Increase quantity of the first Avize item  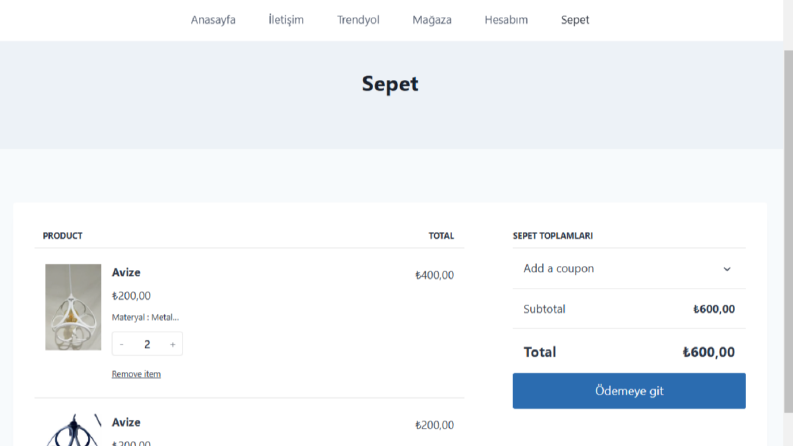[x=172, y=344]
